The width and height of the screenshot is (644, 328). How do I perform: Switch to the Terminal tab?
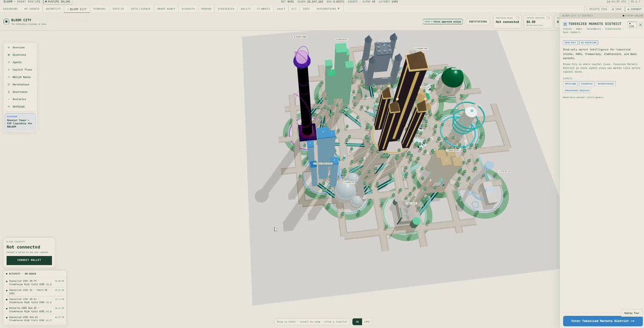[x=99, y=9]
